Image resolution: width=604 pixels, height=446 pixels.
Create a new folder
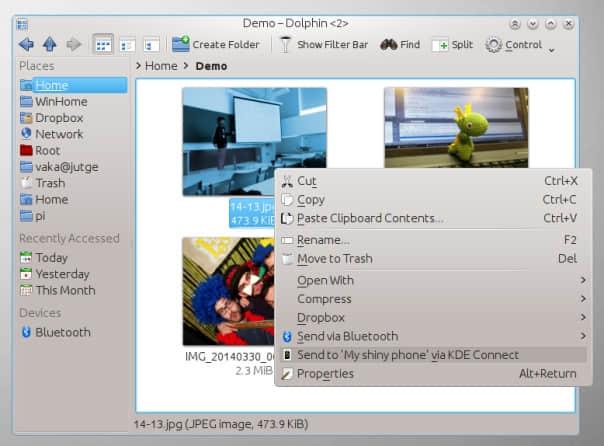(x=215, y=44)
